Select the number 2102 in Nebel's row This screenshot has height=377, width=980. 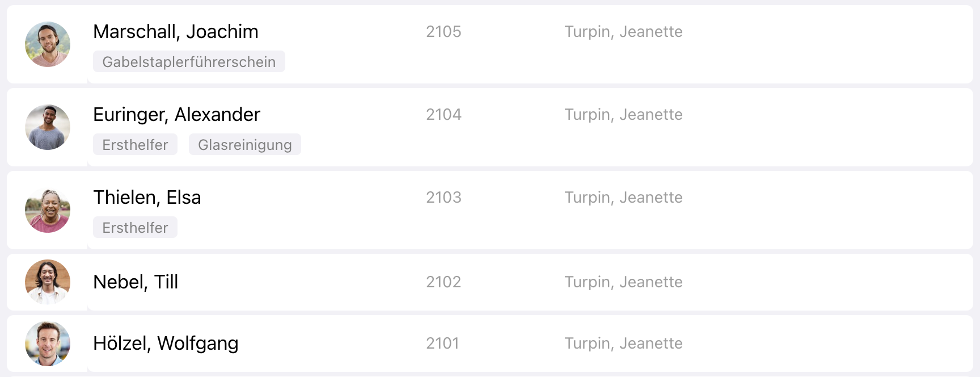pos(443,282)
